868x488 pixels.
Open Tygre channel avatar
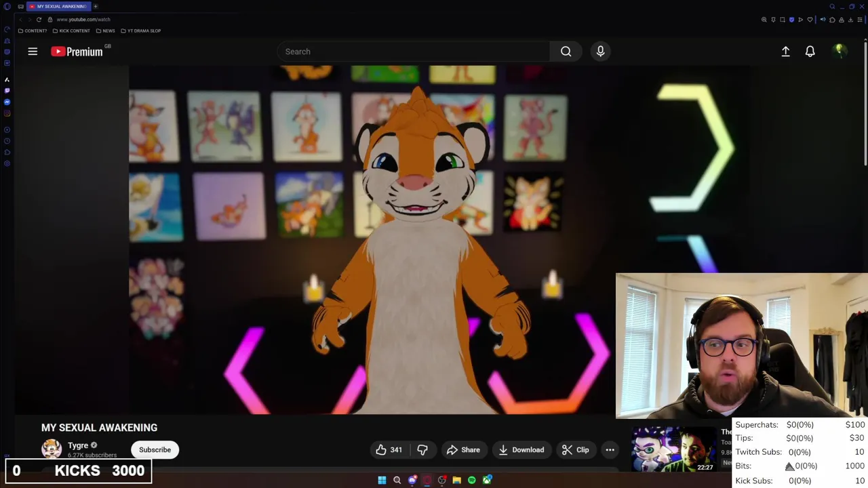[x=52, y=449]
